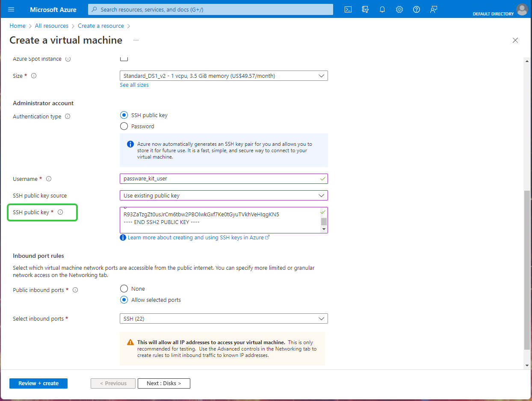Click the Administrator account heading
This screenshot has width=532, height=401.
point(43,103)
